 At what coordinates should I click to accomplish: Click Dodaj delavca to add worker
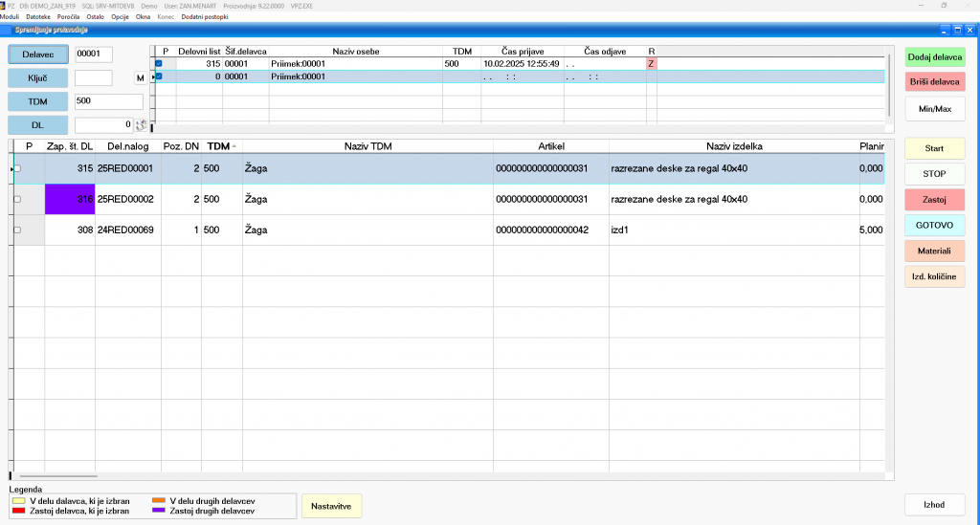(x=934, y=57)
